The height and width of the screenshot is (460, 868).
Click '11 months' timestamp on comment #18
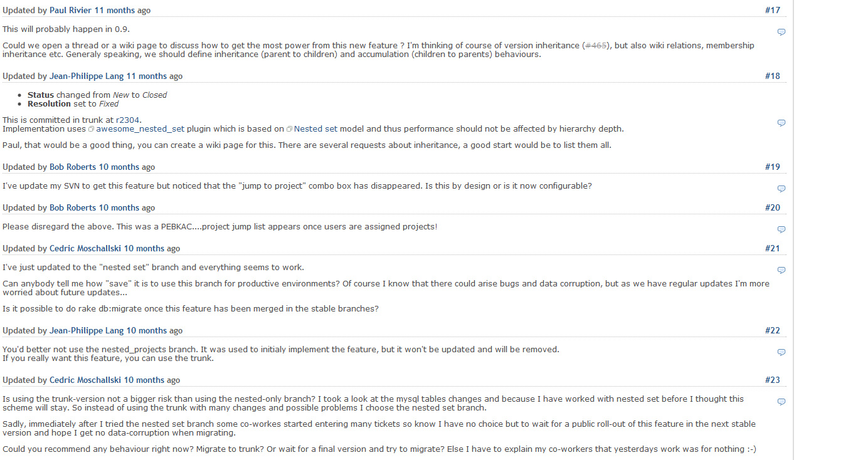147,76
